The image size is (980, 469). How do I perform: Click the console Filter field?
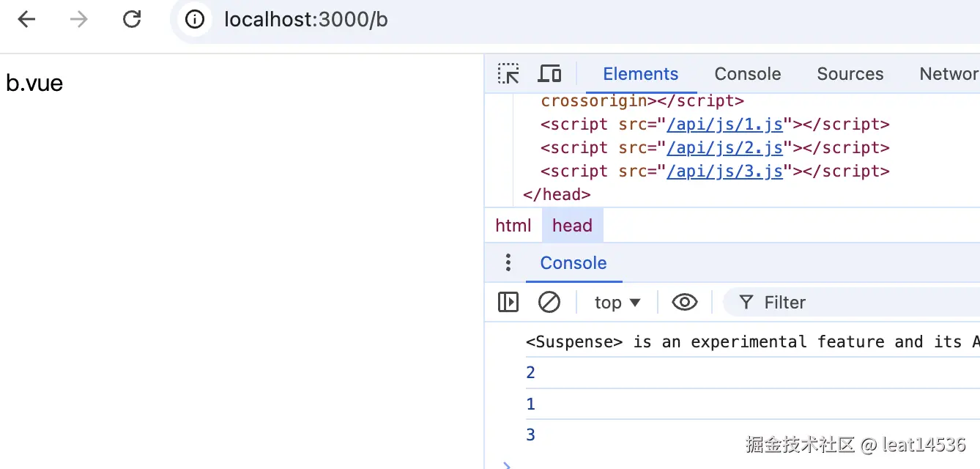[x=851, y=302]
